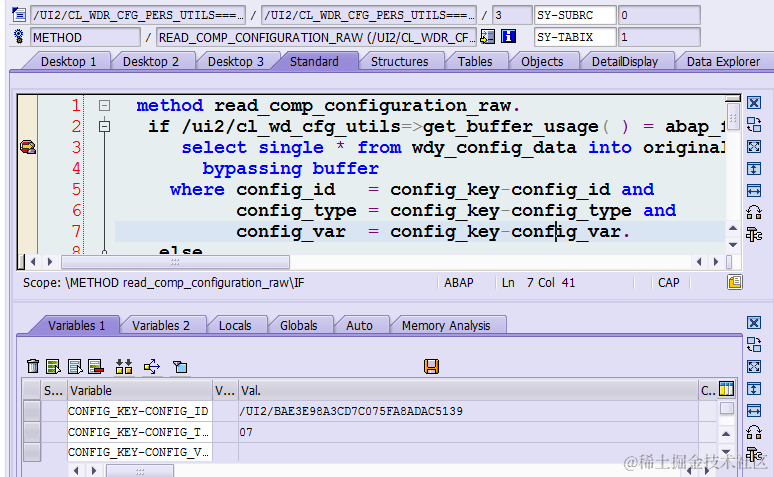Click the SY-TABIX variable name field

[x=576, y=37]
